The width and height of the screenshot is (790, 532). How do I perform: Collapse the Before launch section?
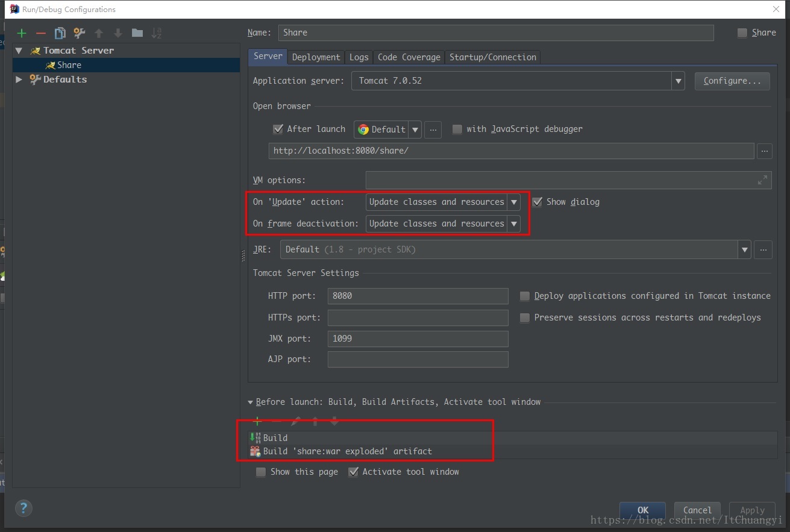(x=251, y=402)
